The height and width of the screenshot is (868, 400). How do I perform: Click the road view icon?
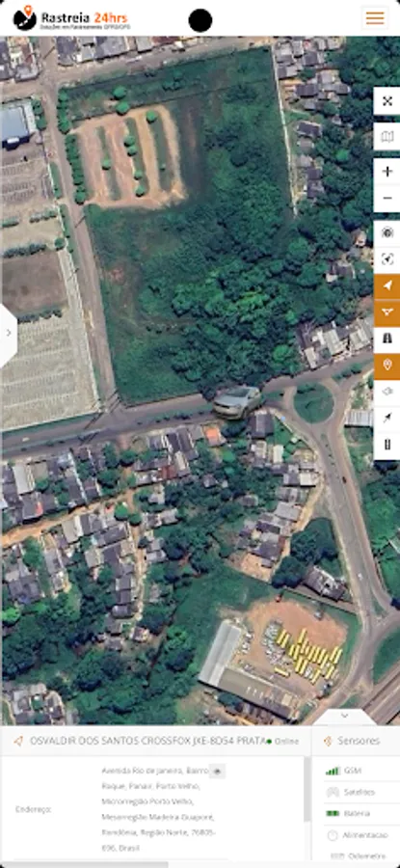(x=387, y=339)
